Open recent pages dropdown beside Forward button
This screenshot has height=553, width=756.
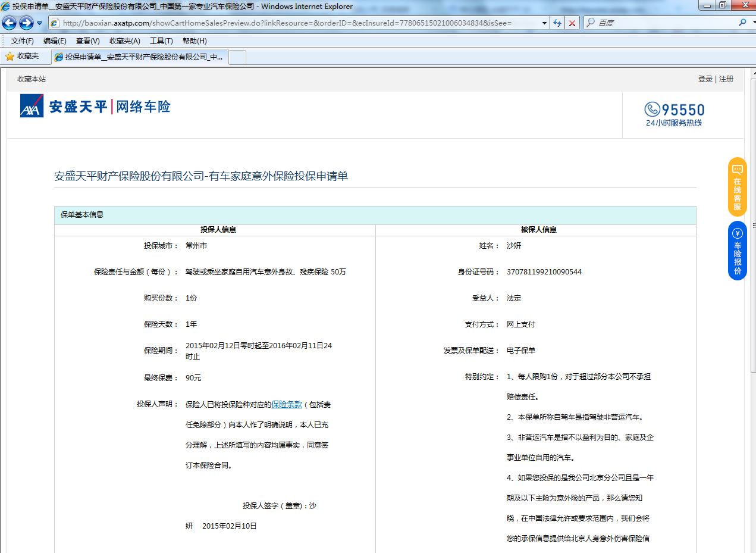tap(40, 23)
